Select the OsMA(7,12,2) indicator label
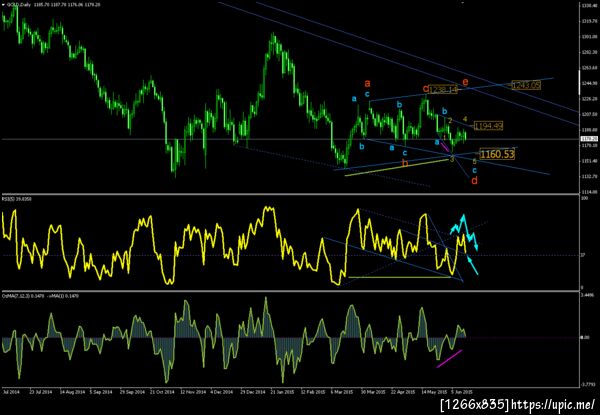The width and height of the screenshot is (600, 415). [x=16, y=296]
